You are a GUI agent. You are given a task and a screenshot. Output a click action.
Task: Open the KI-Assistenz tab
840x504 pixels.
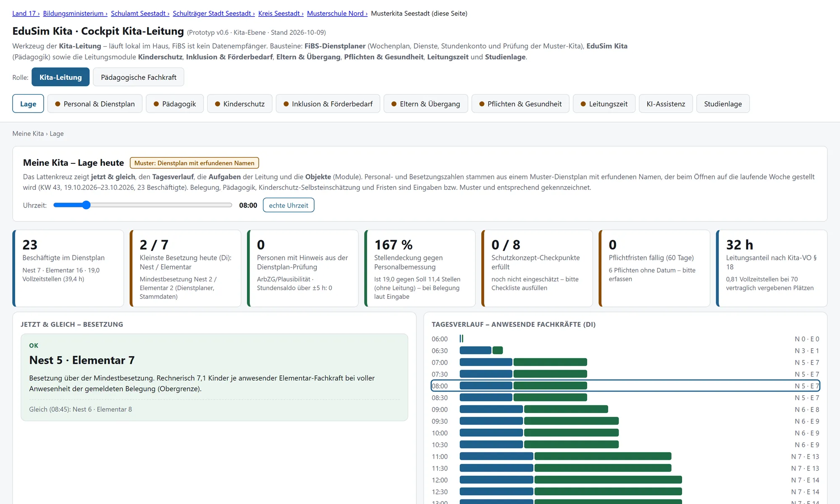(666, 104)
